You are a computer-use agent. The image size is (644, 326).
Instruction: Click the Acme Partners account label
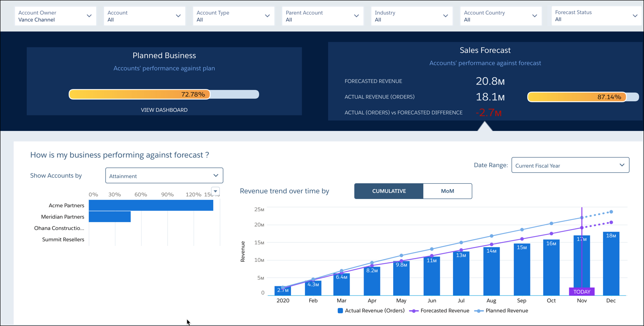66,206
